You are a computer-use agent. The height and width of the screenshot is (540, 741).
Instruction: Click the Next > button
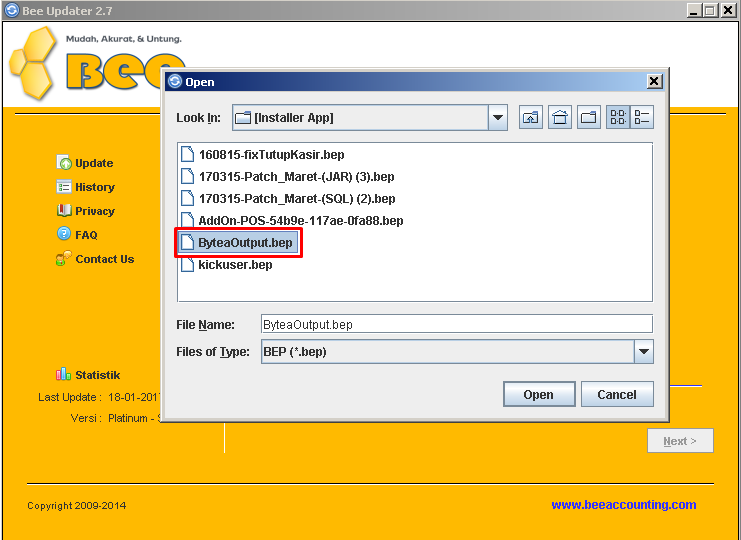[x=680, y=441]
